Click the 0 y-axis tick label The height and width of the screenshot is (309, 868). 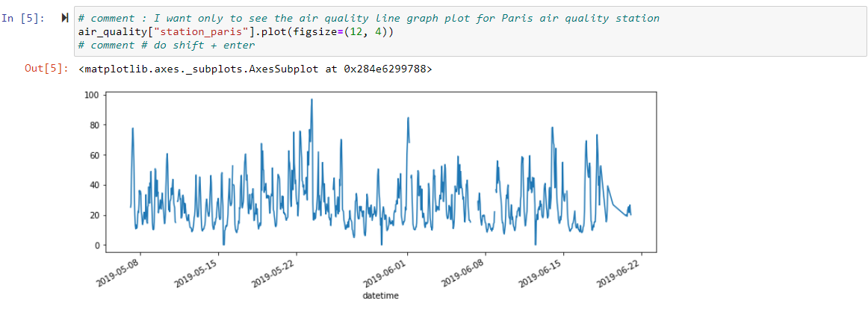click(x=96, y=245)
